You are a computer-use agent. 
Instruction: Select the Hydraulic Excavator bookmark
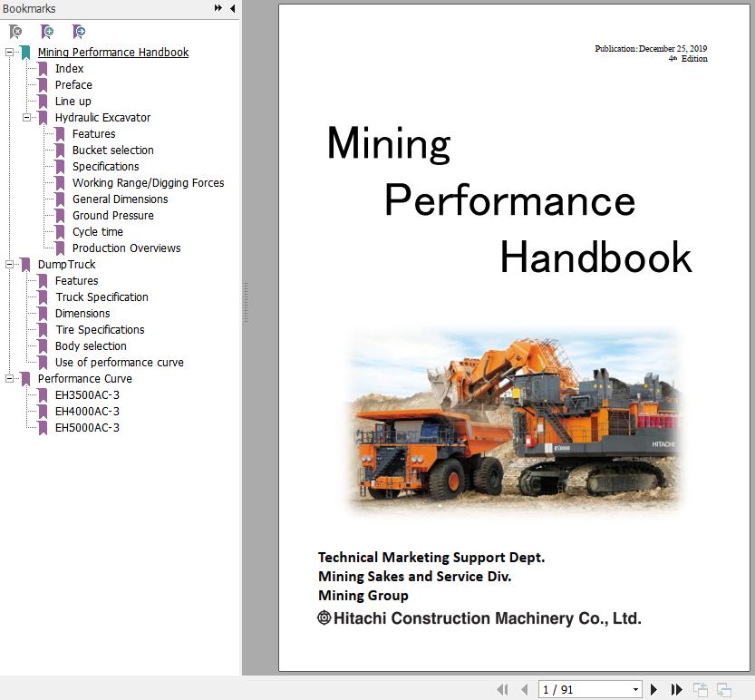click(102, 118)
